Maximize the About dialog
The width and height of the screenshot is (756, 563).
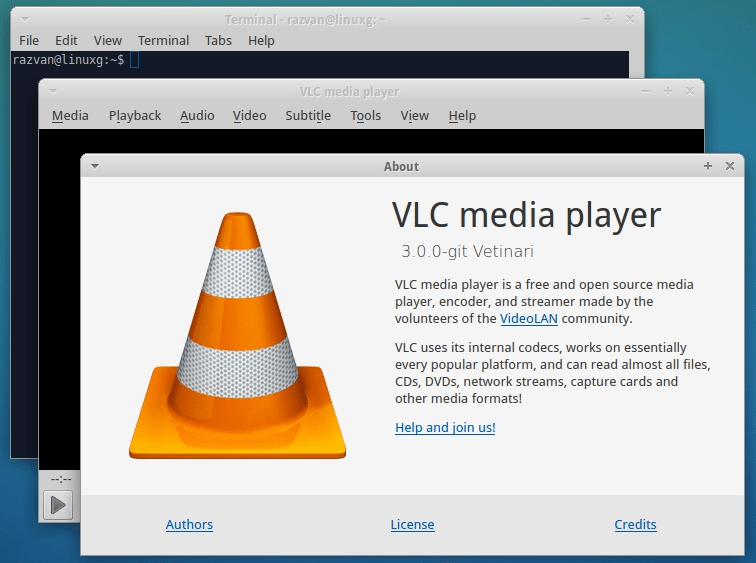pyautogui.click(x=708, y=166)
